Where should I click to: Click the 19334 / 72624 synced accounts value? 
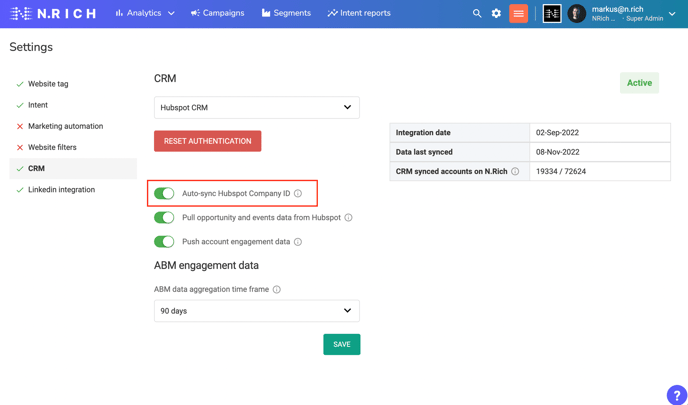[561, 172]
